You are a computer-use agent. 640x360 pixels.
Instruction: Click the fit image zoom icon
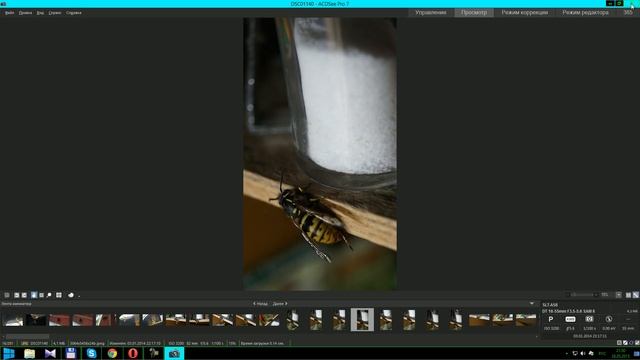pyautogui.click(x=628, y=295)
